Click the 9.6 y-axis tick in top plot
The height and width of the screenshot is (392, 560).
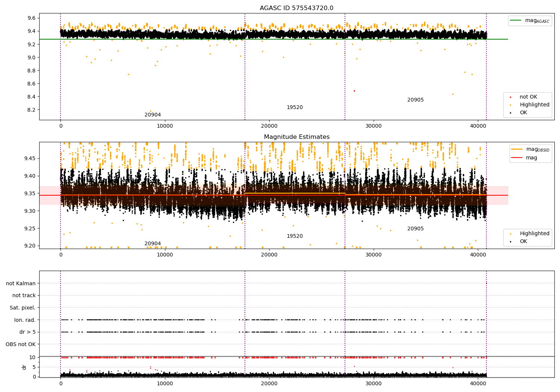point(32,18)
